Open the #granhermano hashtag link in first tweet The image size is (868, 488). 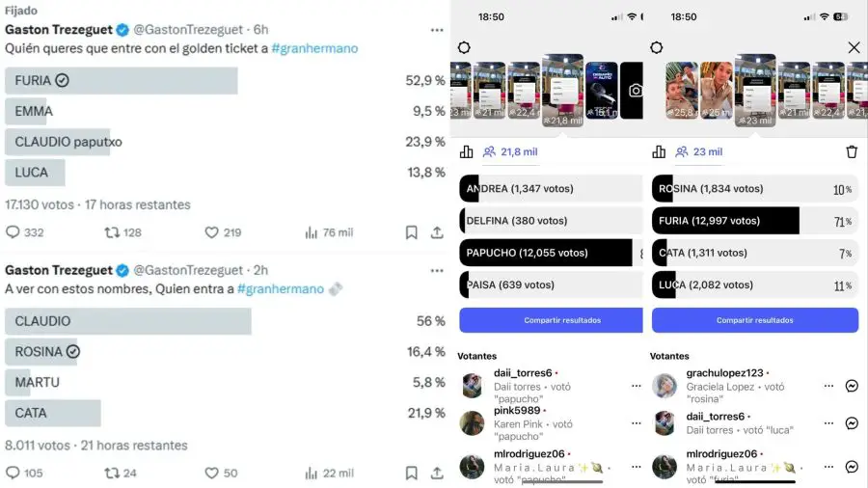tap(314, 48)
